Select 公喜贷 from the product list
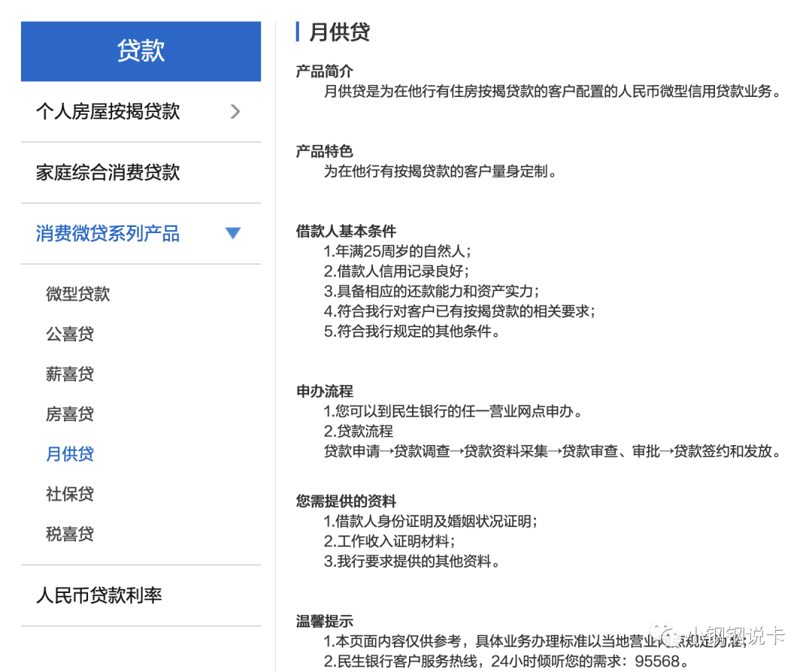 71,334
